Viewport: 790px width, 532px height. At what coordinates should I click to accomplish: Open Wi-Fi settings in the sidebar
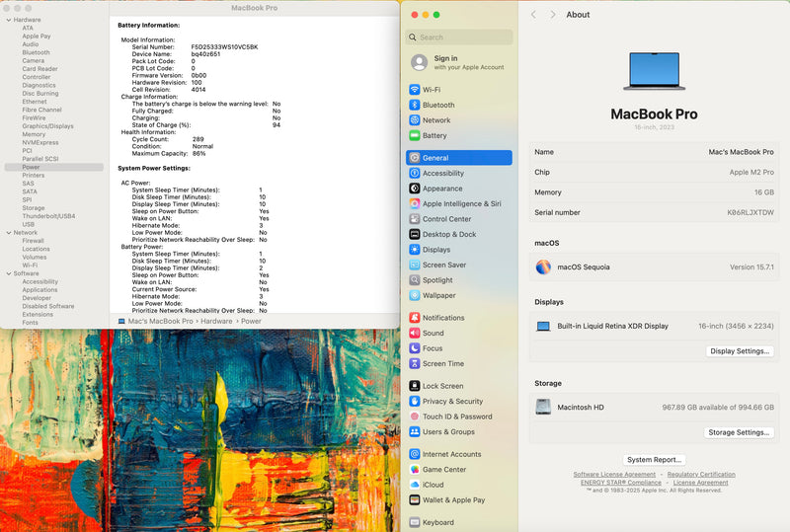point(431,89)
